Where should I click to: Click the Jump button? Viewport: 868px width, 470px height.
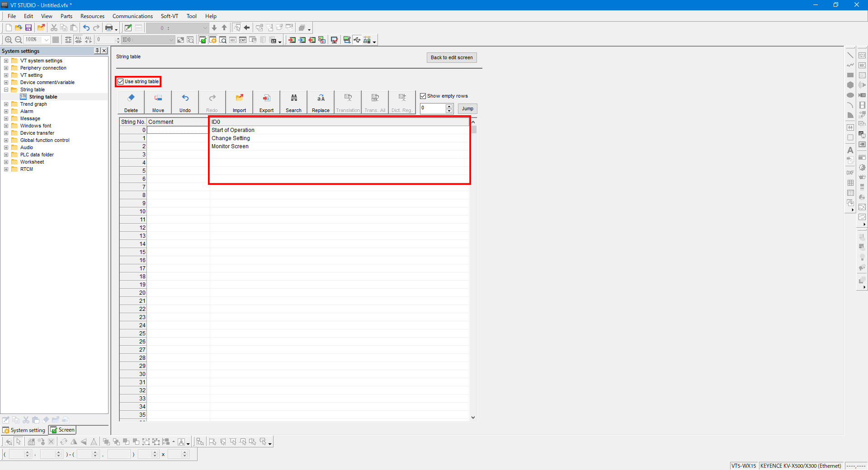(467, 109)
